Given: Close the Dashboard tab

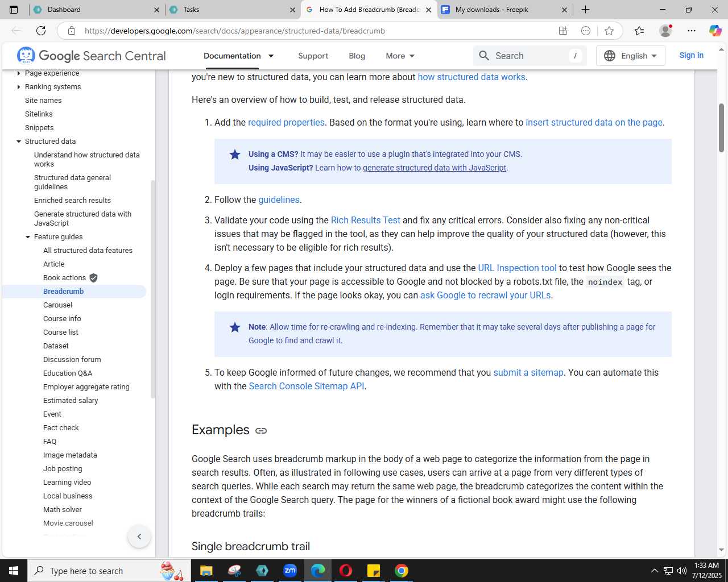Looking at the screenshot, I should click(156, 10).
